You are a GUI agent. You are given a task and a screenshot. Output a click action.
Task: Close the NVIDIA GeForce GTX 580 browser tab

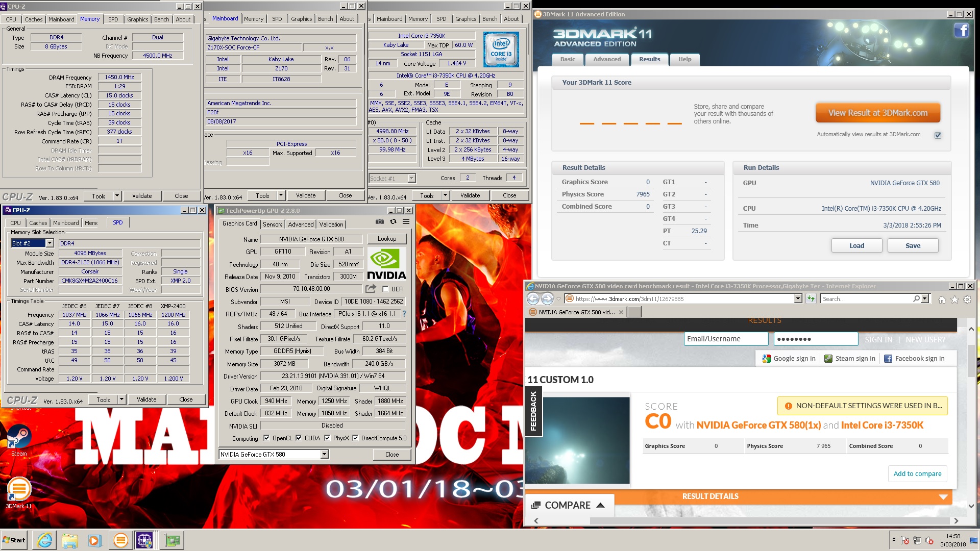coord(621,312)
